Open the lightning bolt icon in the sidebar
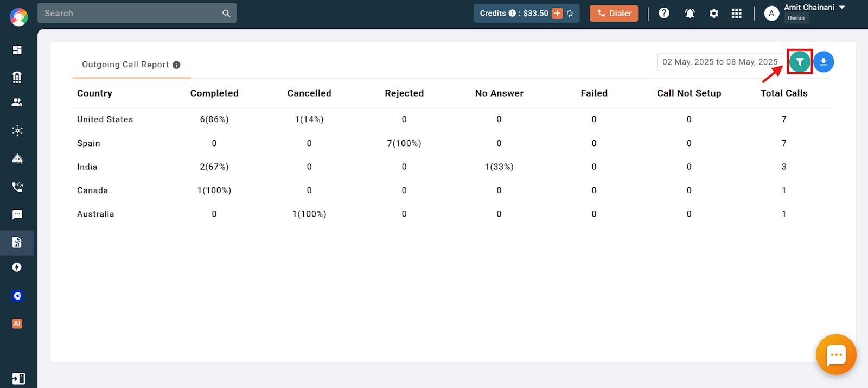The width and height of the screenshot is (868, 388). pos(17,267)
